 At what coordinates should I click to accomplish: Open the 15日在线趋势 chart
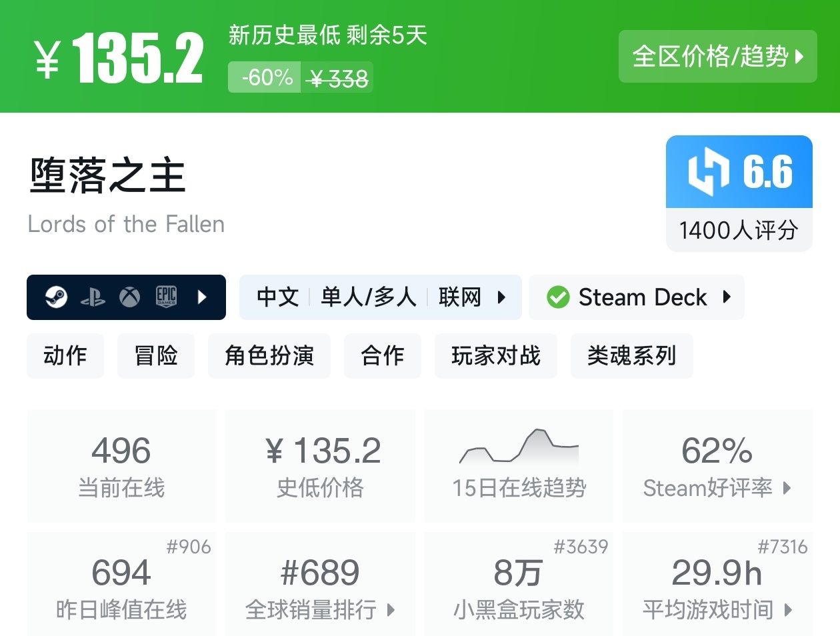[519, 466]
